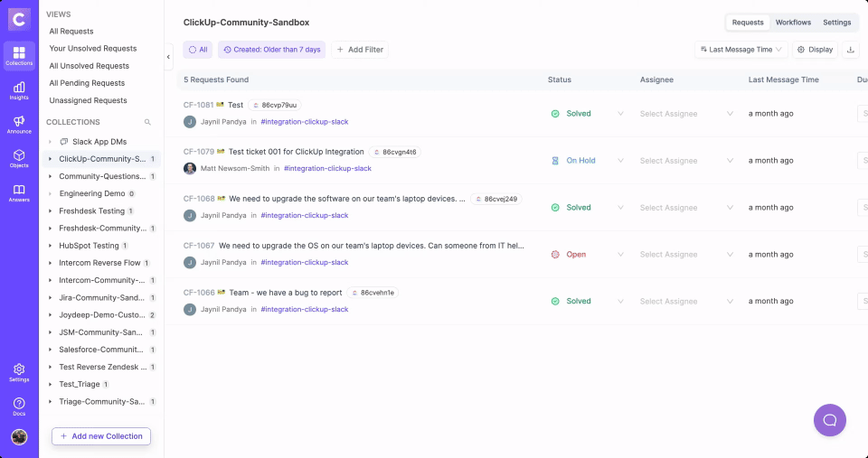The height and width of the screenshot is (458, 868).
Task: Go to Objects in the sidebar
Action: (19, 159)
